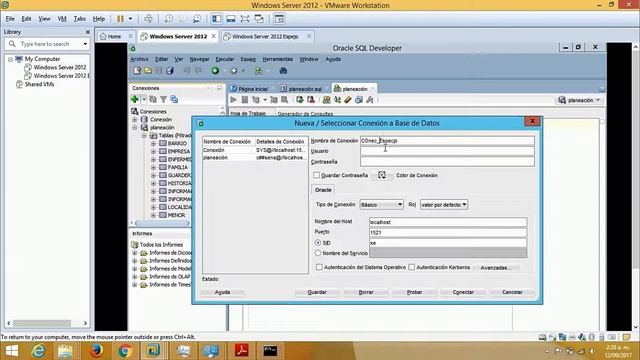Click green Back navigation arrow icon
Viewport: 640px width, 360px height.
click(215, 71)
